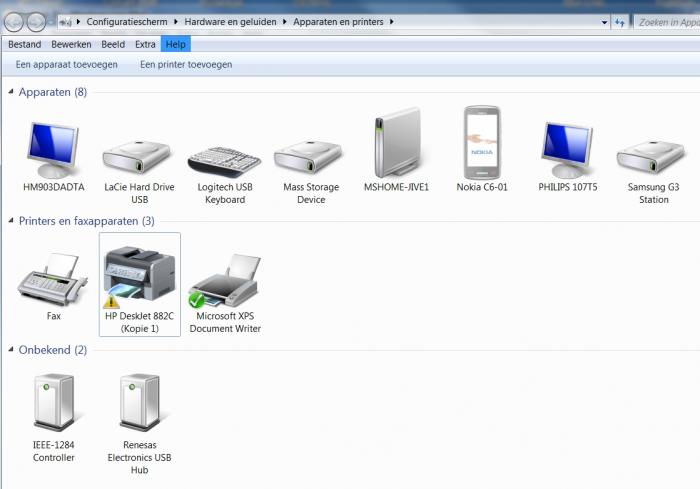Image resolution: width=700 pixels, height=489 pixels.
Task: Open the Beeld menu
Action: 113,44
